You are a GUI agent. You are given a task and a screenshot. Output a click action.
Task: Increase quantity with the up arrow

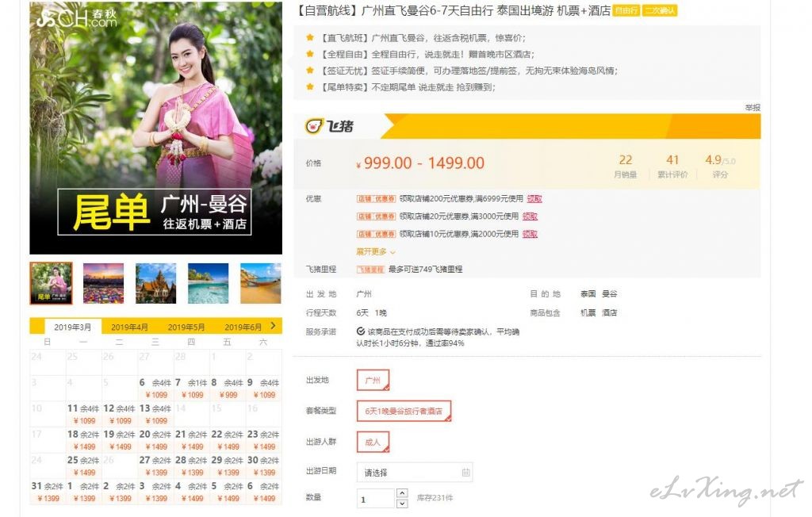[402, 492]
